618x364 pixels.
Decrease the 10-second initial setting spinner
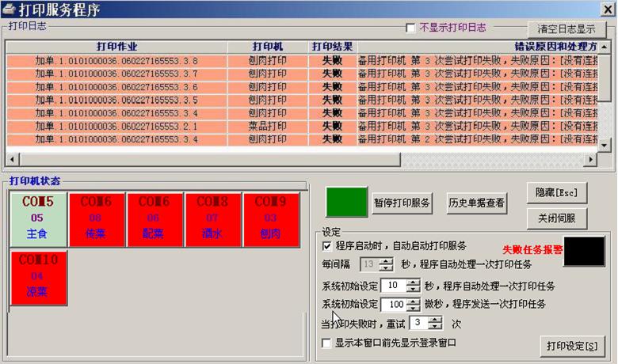(x=413, y=290)
